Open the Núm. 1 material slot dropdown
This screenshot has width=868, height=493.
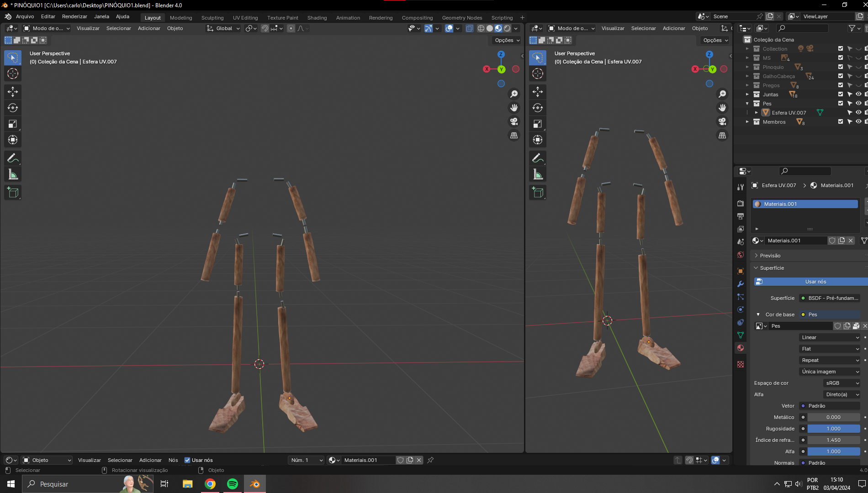pyautogui.click(x=306, y=460)
